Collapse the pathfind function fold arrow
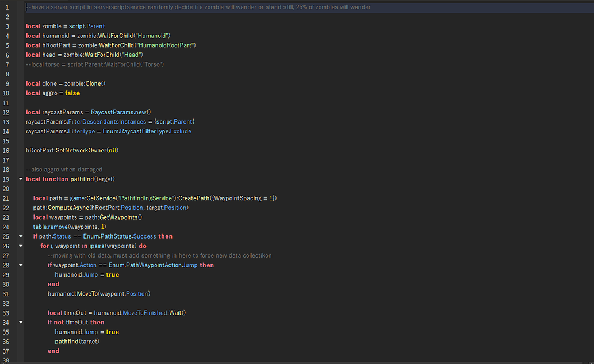 [21, 179]
